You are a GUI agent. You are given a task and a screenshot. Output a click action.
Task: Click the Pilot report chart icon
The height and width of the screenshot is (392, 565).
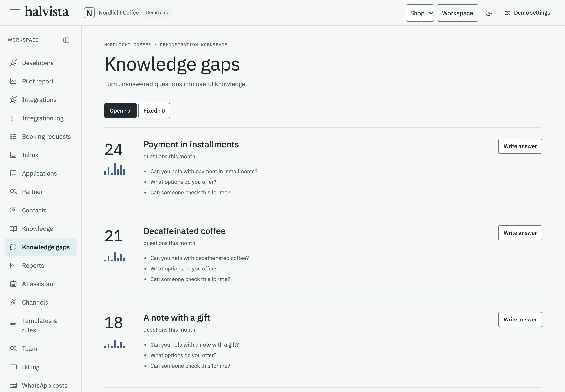pyautogui.click(x=13, y=81)
